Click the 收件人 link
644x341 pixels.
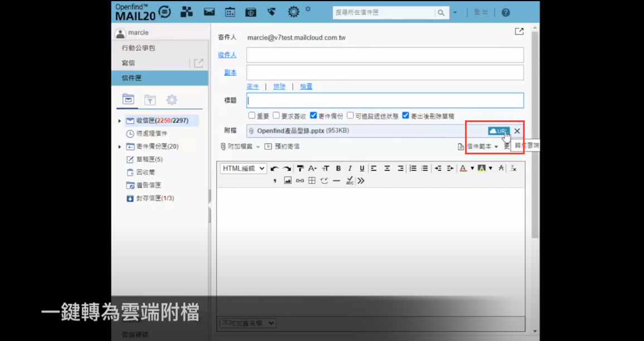click(227, 55)
